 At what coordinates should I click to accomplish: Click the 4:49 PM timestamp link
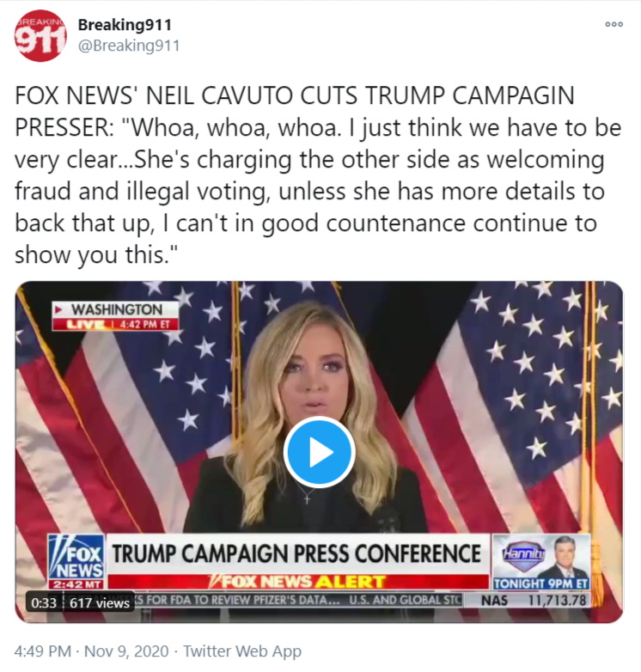click(x=42, y=651)
